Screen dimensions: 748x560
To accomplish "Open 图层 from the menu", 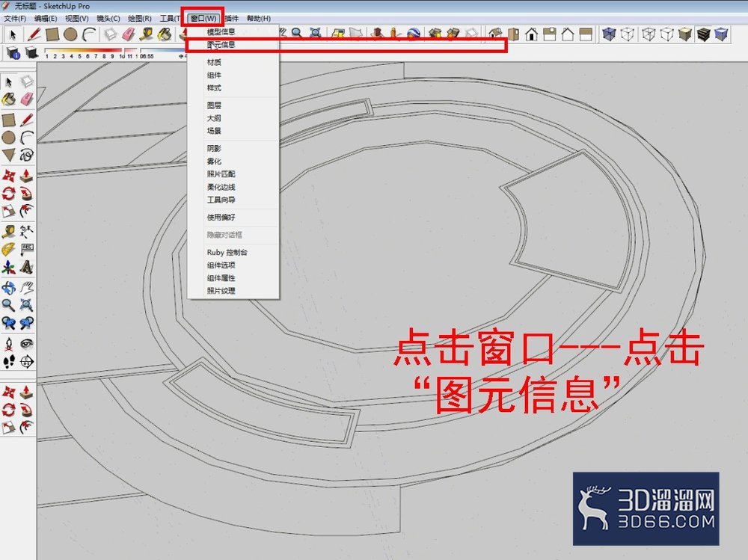I will [233, 105].
